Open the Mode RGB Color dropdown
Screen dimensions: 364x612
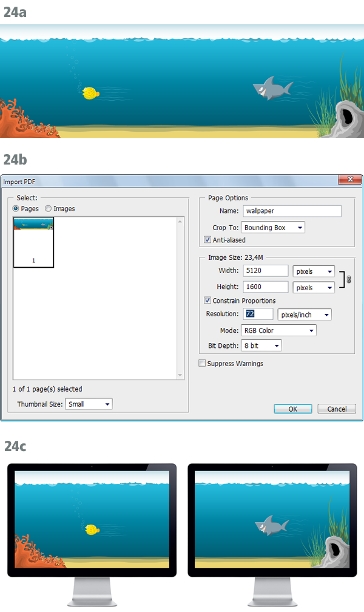click(278, 330)
